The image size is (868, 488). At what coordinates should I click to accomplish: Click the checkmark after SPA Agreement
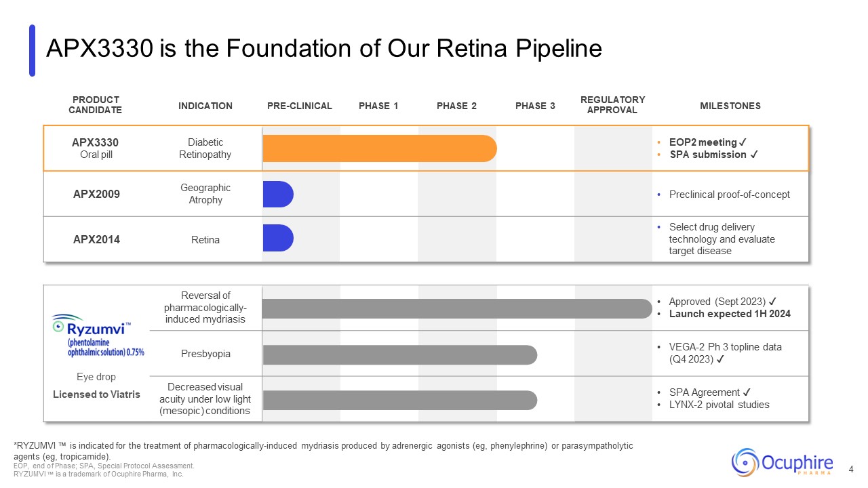[x=747, y=392]
